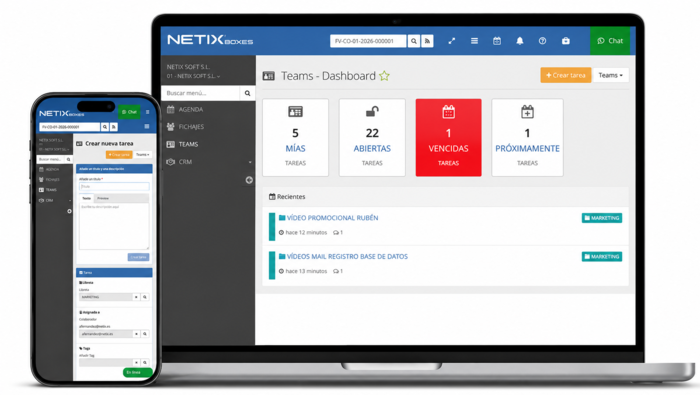Image resolution: width=700 pixels, height=395 pixels.
Task: Mark Teams - Dashboard as favorite with star
Action: 384,76
